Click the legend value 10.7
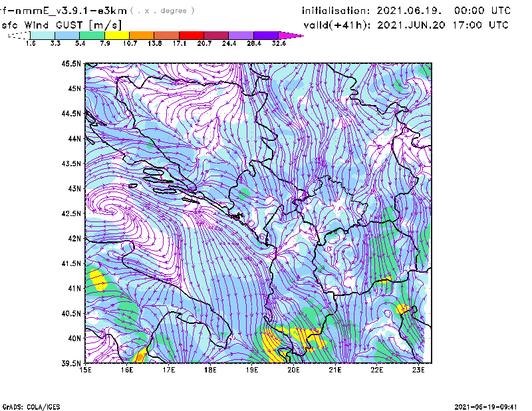The height and width of the screenshot is (411, 532). pos(130,43)
